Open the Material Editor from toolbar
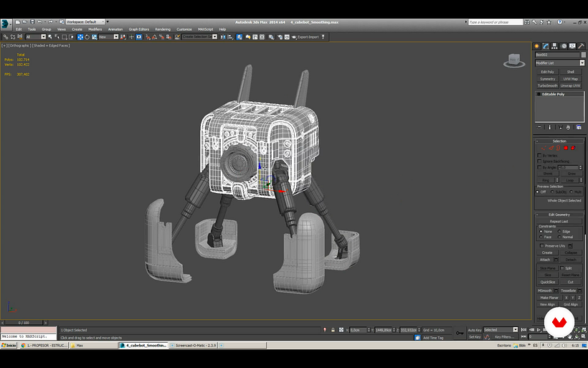The width and height of the screenshot is (588, 368). (x=271, y=37)
